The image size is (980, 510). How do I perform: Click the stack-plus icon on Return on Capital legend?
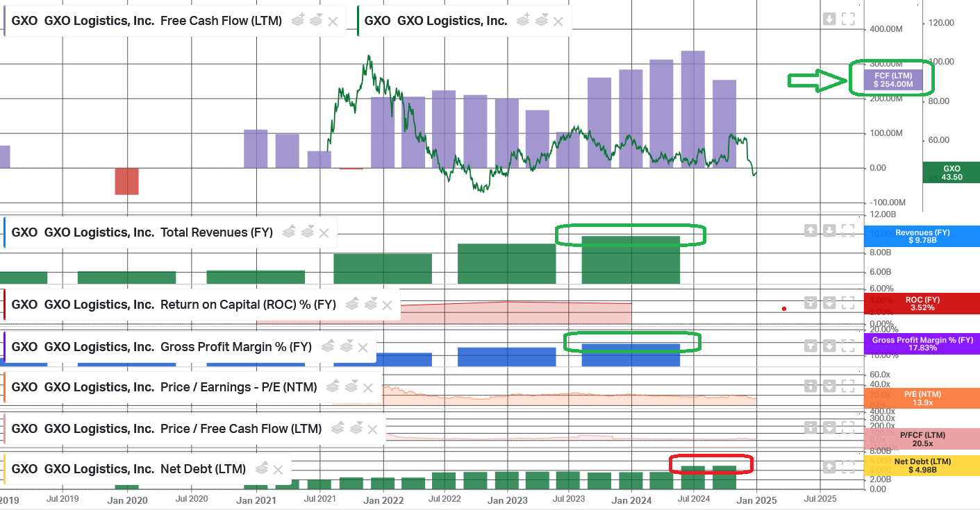352,304
